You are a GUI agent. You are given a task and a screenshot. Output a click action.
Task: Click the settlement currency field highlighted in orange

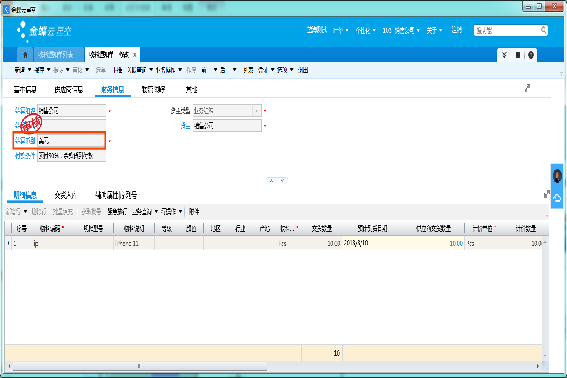click(71, 140)
